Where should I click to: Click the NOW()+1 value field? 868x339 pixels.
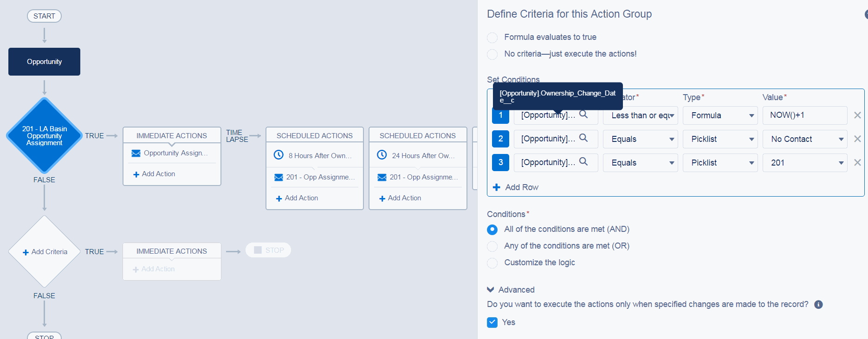(804, 115)
